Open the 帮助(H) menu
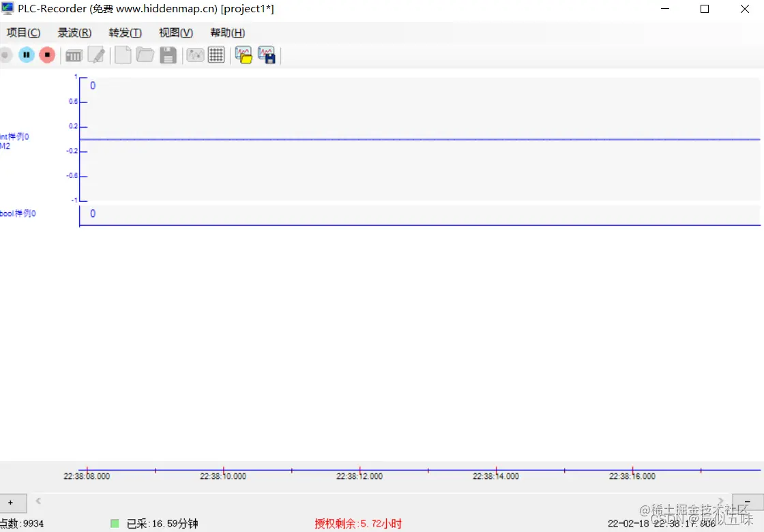Viewport: 764px width, 532px height. pyautogui.click(x=228, y=33)
